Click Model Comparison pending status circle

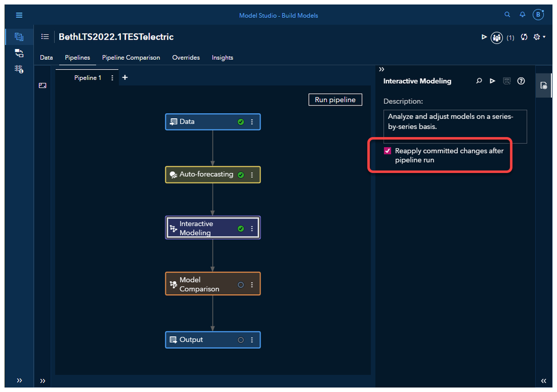click(x=241, y=285)
